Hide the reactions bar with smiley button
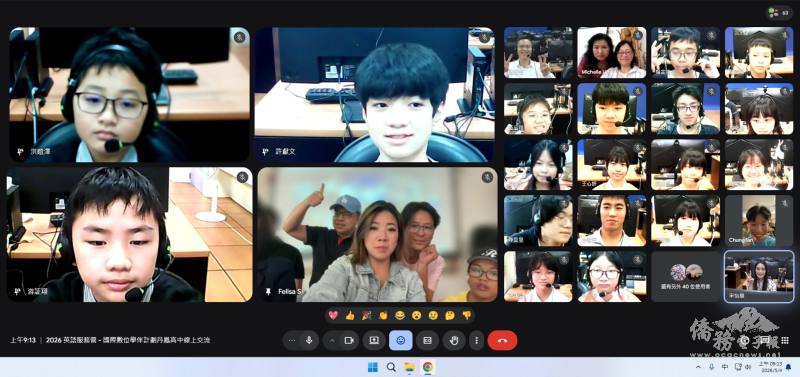 [x=401, y=340]
